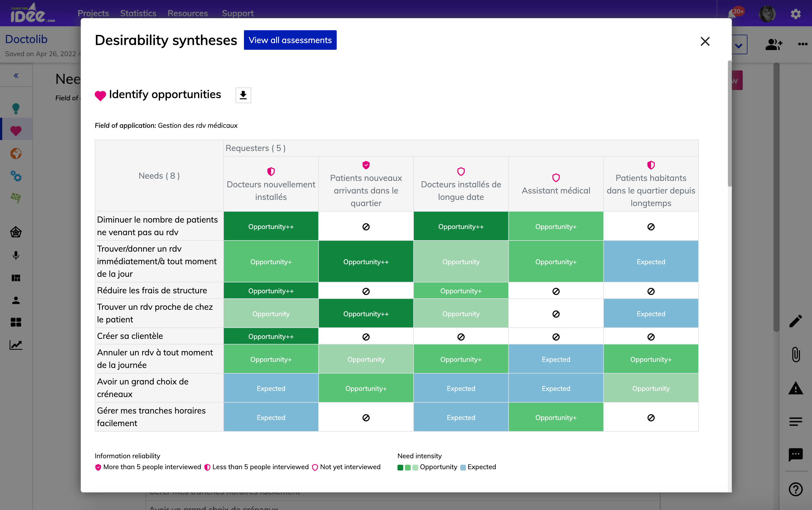Screen dimensions: 812x510
Task: Open the four-squares grid icon in sidebar
Action: click(16, 322)
